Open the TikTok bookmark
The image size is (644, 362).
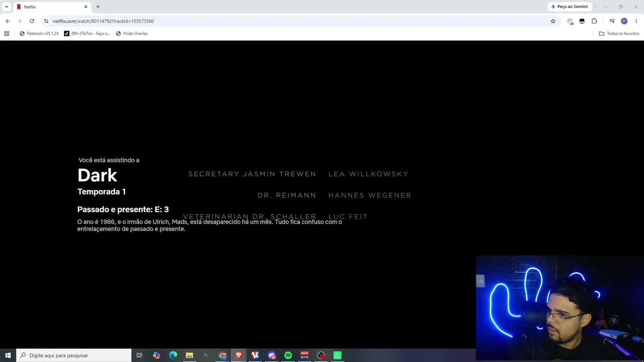coord(87,34)
